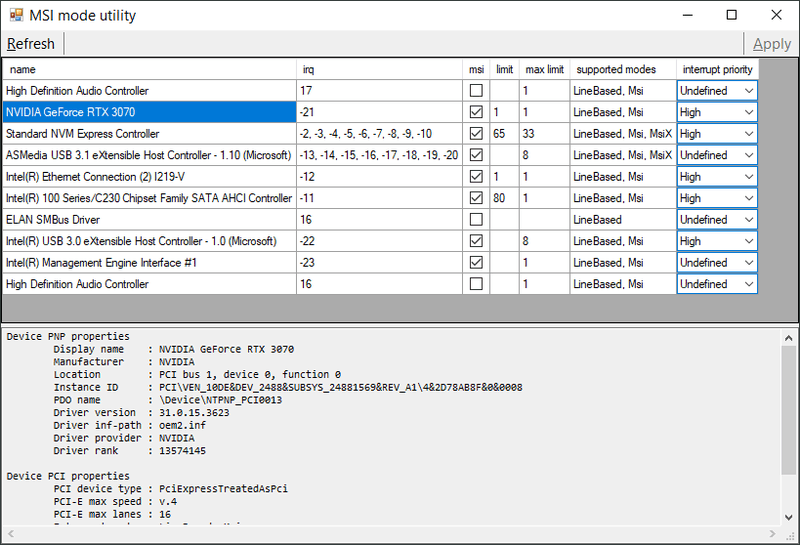This screenshot has width=800, height=545.
Task: Click the max limit column header
Action: pos(544,69)
